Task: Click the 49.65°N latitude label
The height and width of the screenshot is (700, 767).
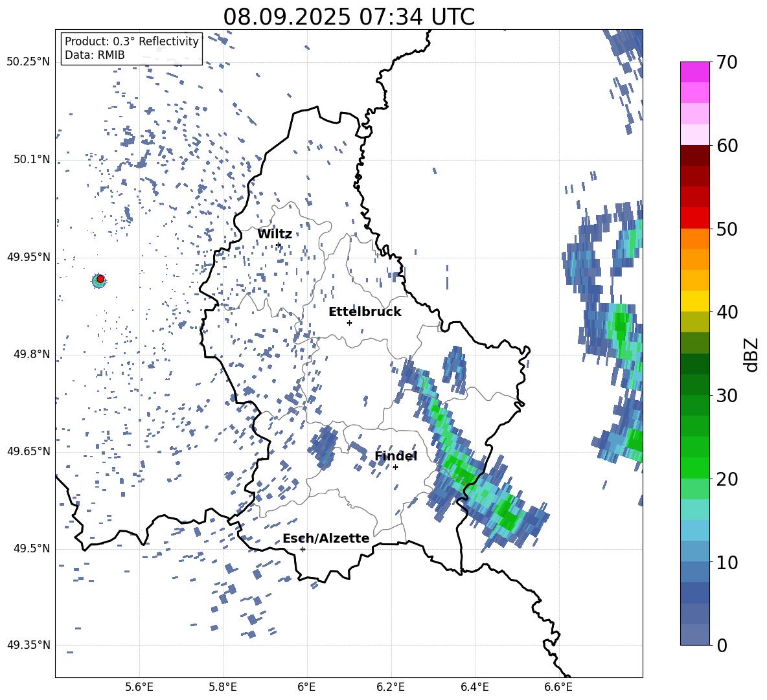Action: tap(29, 451)
